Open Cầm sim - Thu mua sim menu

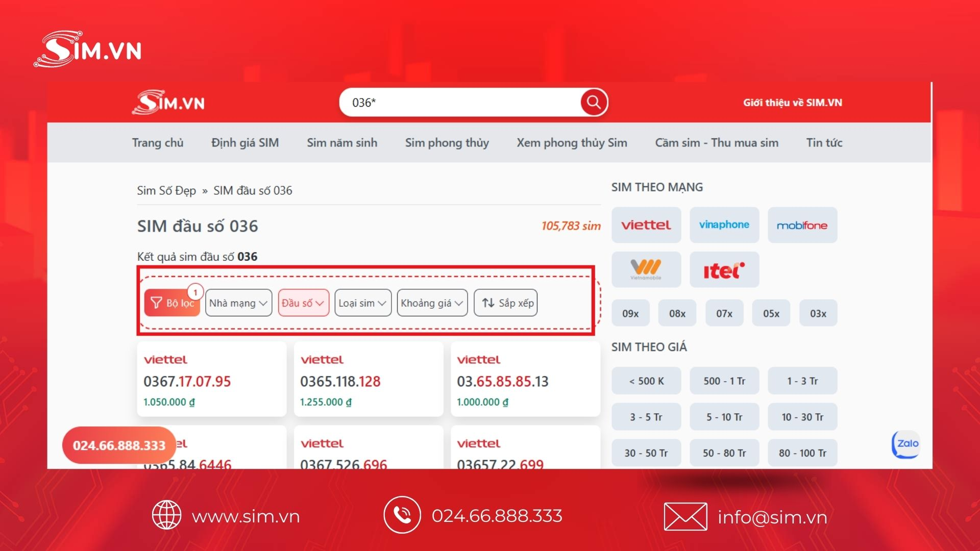pyautogui.click(x=717, y=143)
